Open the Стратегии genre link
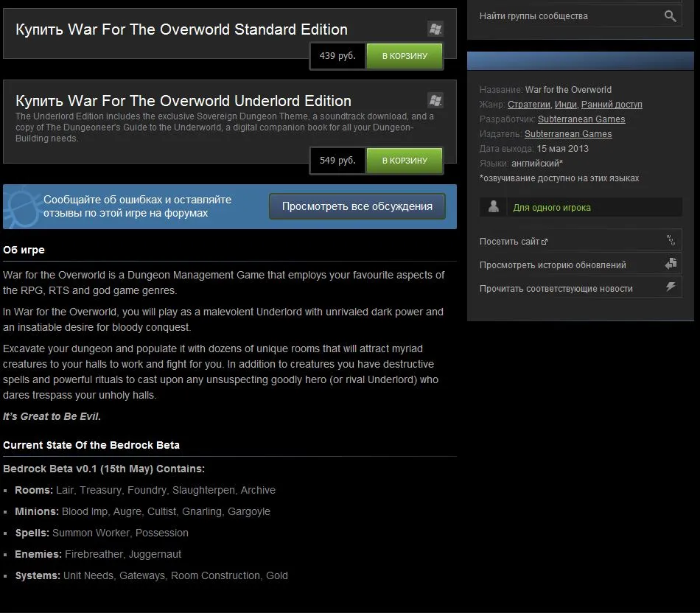This screenshot has height=613, width=700. (x=528, y=105)
